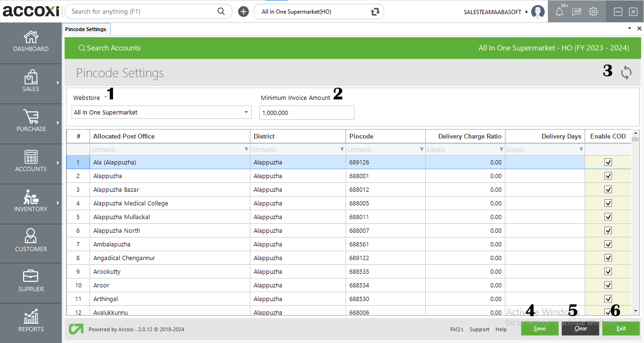Image resolution: width=644 pixels, height=343 pixels.
Task: Toggle Enable COD for Arookutty row
Action: coord(608,271)
